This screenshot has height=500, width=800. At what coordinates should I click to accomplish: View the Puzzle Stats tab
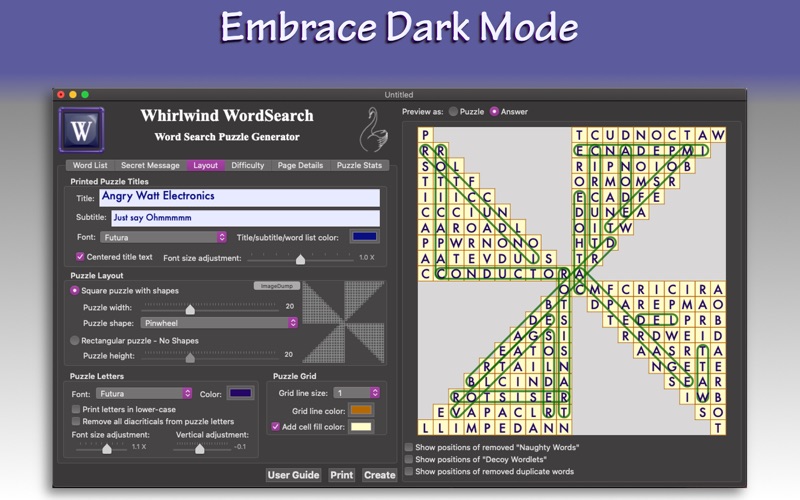(359, 165)
